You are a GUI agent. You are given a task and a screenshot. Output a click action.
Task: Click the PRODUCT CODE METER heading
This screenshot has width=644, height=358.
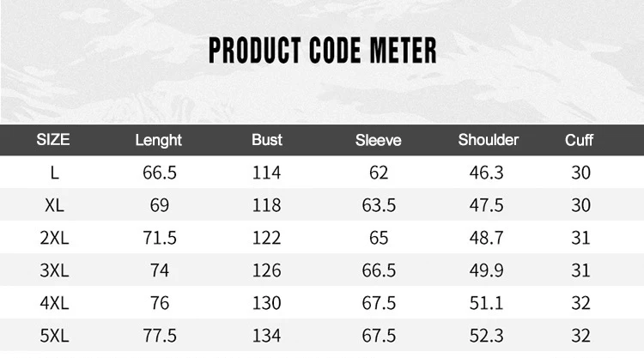click(322, 51)
